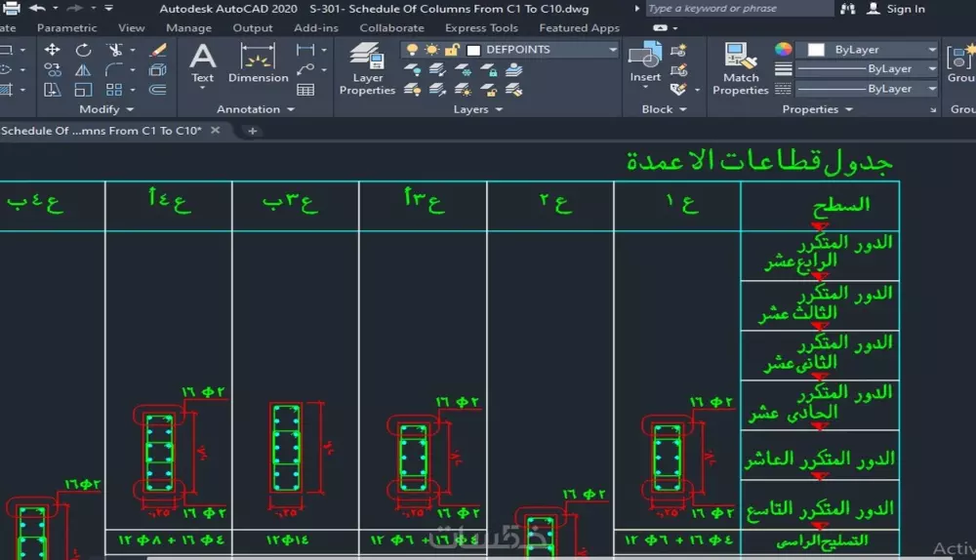Close the Schedule Of Columns drawing tab
Screen dimensions: 976x560
click(x=216, y=130)
